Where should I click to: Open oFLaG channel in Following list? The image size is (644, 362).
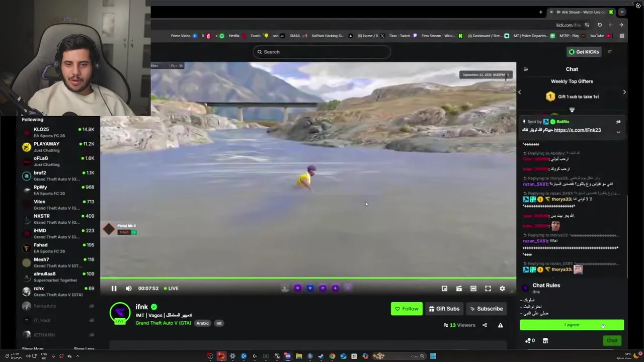pyautogui.click(x=58, y=161)
